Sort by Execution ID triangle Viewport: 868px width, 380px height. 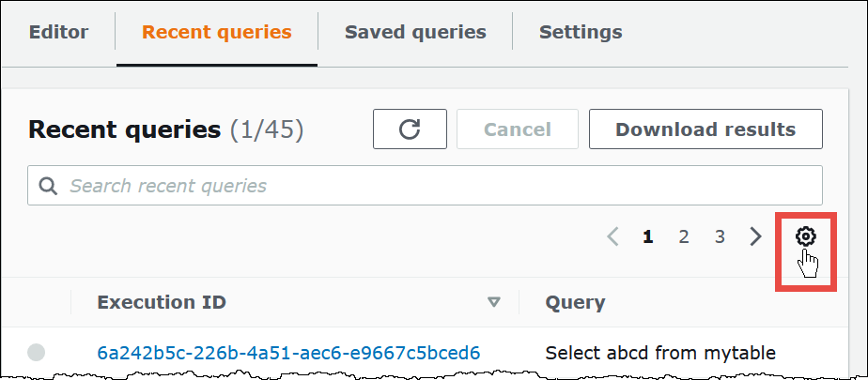(494, 302)
